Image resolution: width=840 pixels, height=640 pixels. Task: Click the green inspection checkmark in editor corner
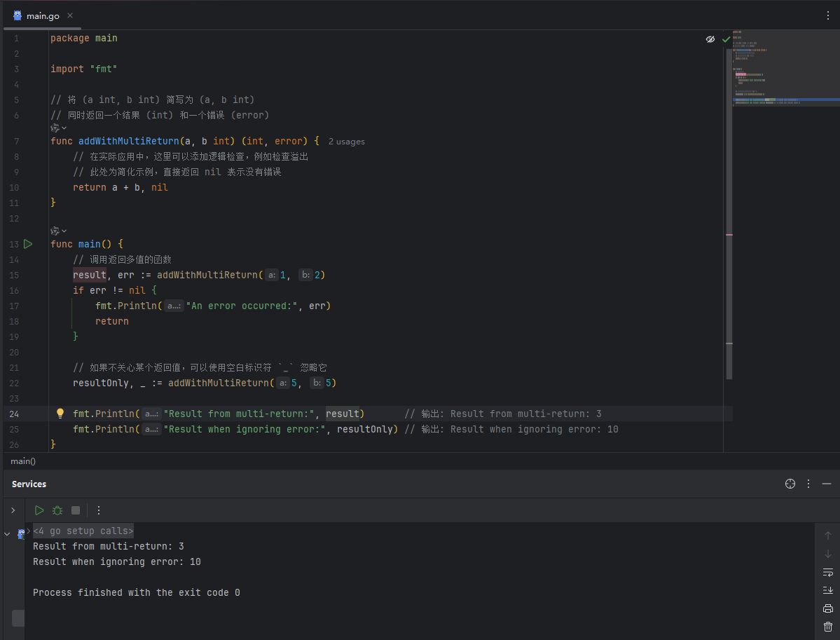(x=726, y=39)
